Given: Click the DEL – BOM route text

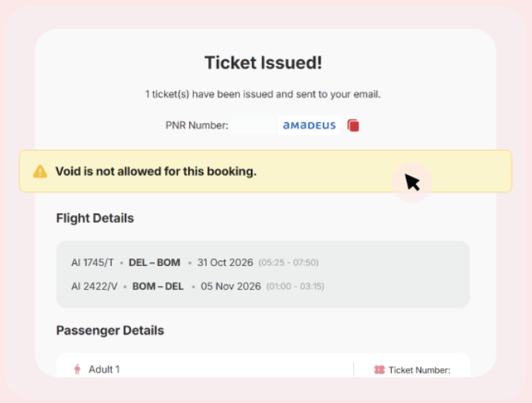Looking at the screenshot, I should click(154, 263).
